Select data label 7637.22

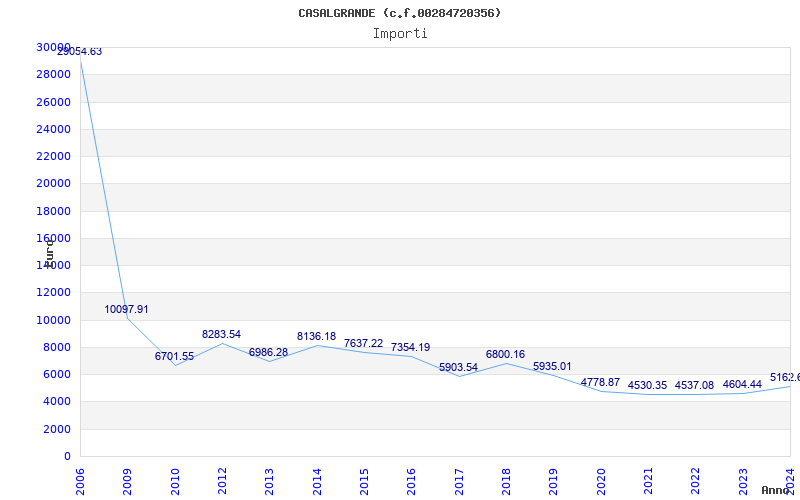[363, 343]
